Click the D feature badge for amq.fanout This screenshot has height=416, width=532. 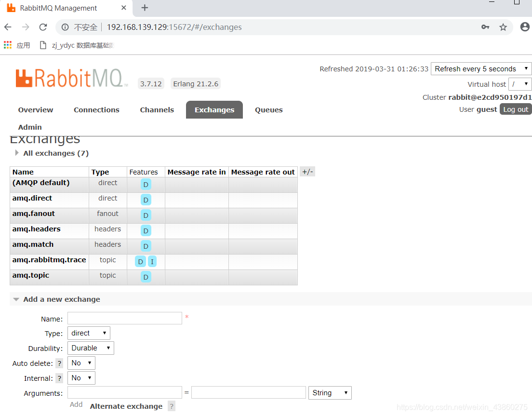pyautogui.click(x=146, y=215)
